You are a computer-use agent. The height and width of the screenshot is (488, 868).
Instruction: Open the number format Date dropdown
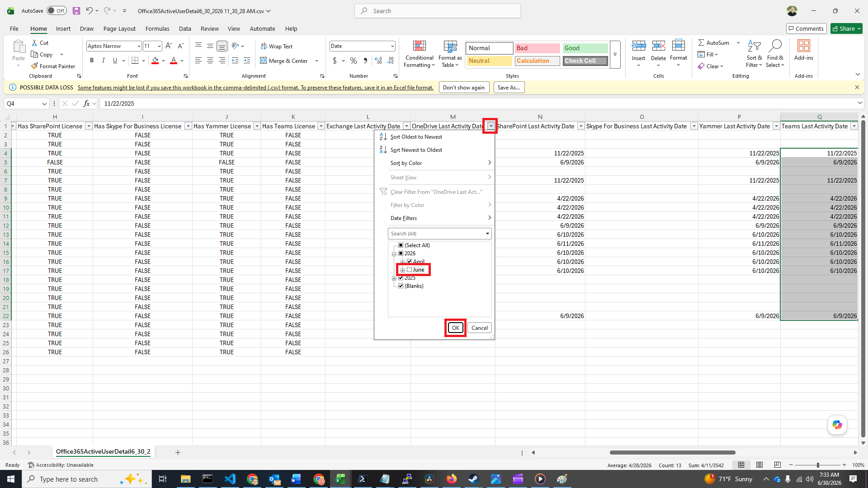tap(392, 46)
